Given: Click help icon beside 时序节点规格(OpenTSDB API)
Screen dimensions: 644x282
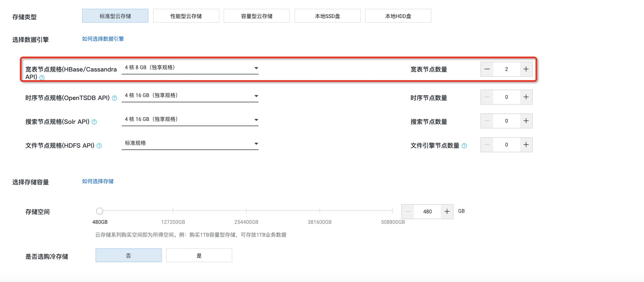Looking at the screenshot, I should pyautogui.click(x=115, y=98).
